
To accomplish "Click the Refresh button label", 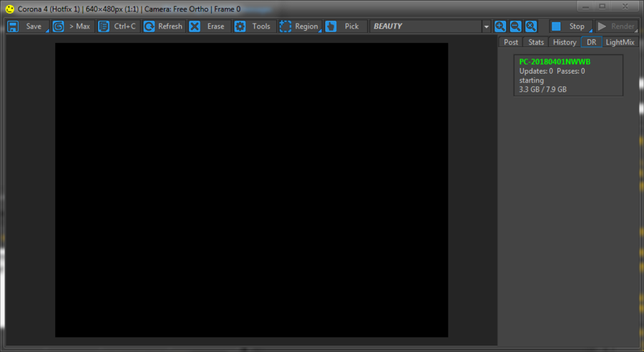I will point(170,26).
